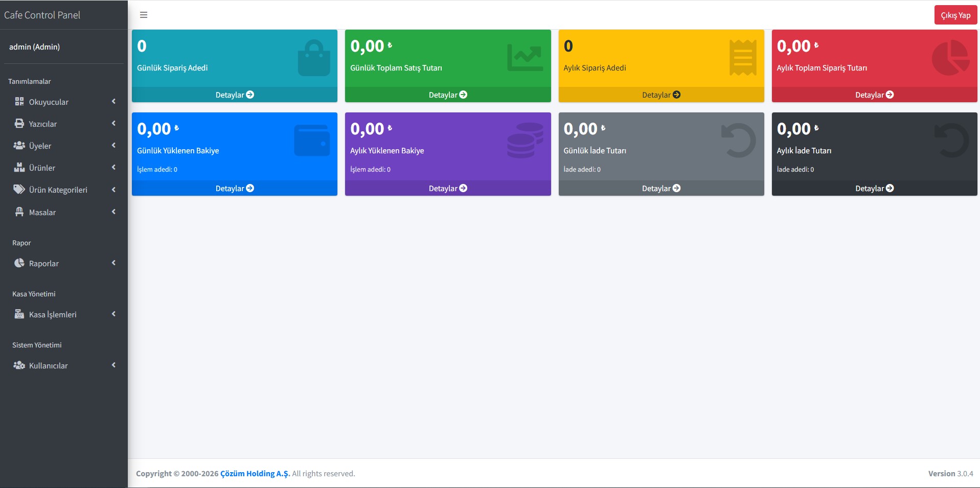This screenshot has width=980, height=488.
Task: Click the Ürünler boxes icon
Action: click(x=19, y=167)
